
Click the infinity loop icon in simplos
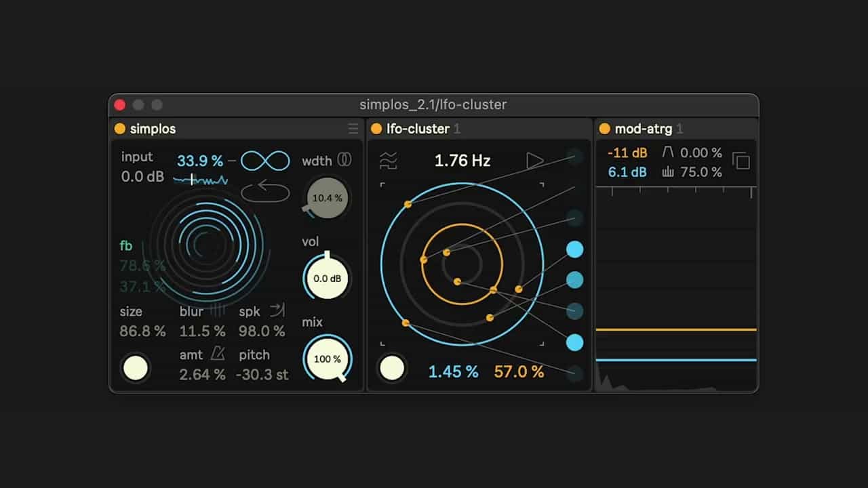point(265,161)
